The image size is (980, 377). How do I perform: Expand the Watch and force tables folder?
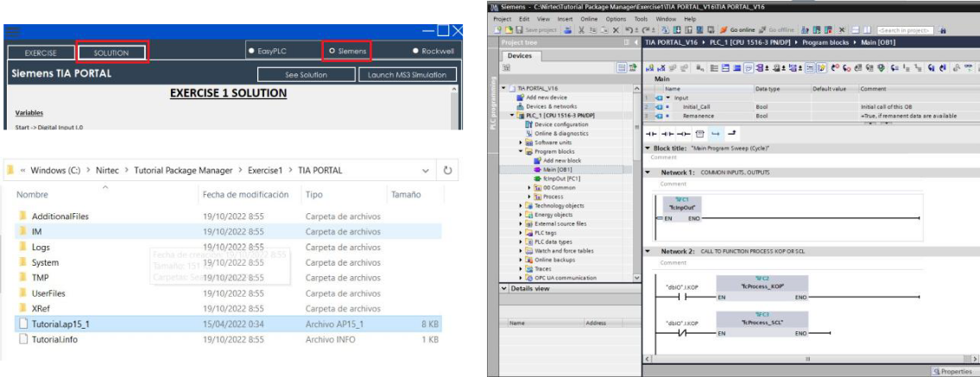pos(520,251)
